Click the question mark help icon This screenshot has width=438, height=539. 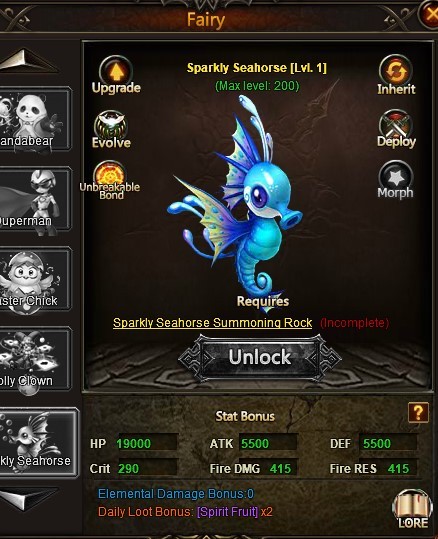click(418, 412)
